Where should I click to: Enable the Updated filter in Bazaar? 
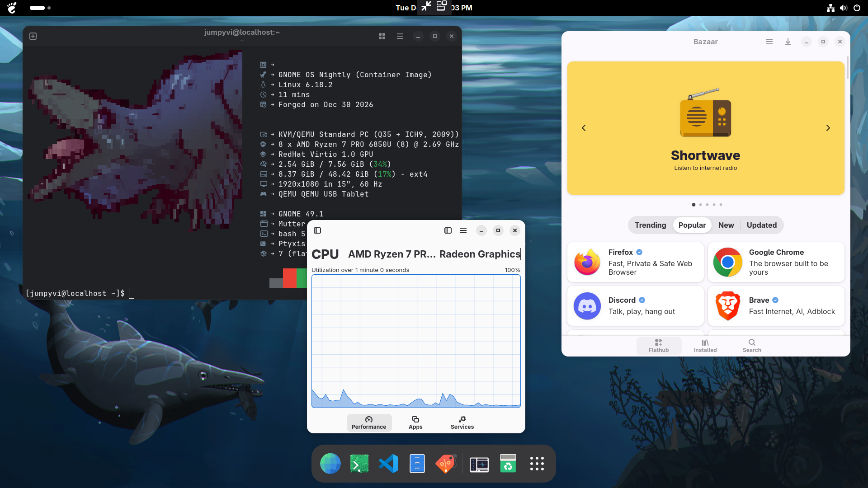coord(761,225)
